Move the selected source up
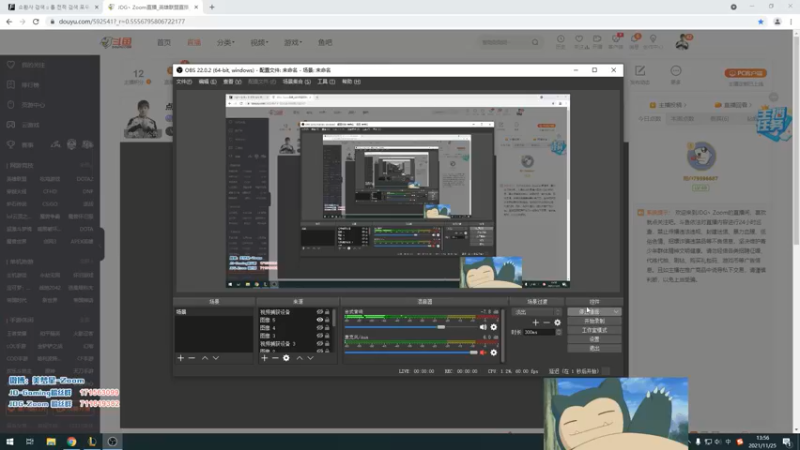Image resolution: width=800 pixels, height=450 pixels. (x=299, y=358)
